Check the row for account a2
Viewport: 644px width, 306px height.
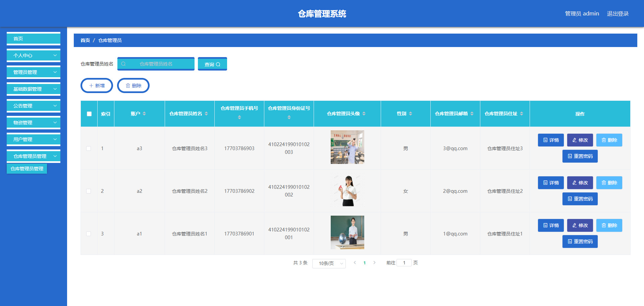point(89,191)
